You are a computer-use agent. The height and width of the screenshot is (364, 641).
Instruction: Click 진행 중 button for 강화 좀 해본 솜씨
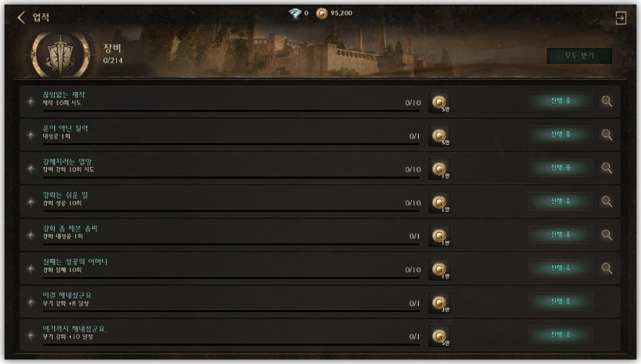(560, 235)
